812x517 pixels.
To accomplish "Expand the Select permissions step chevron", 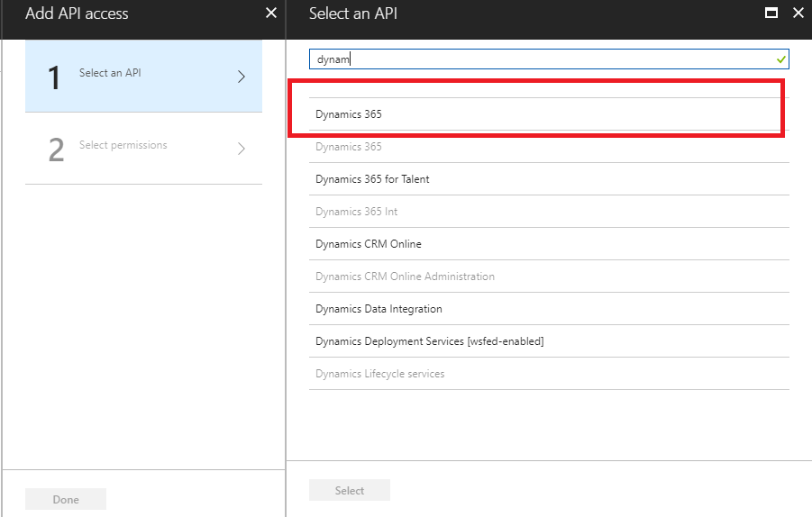I will pyautogui.click(x=241, y=149).
